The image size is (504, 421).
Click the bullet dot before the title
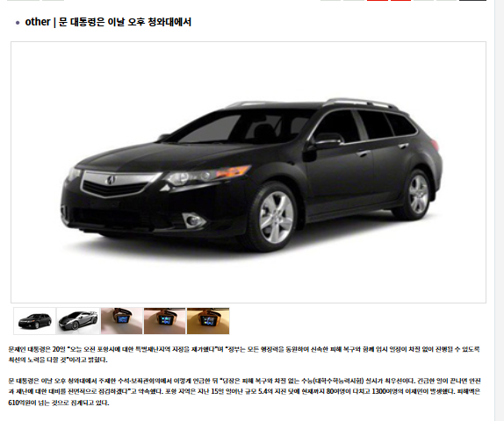(18, 23)
